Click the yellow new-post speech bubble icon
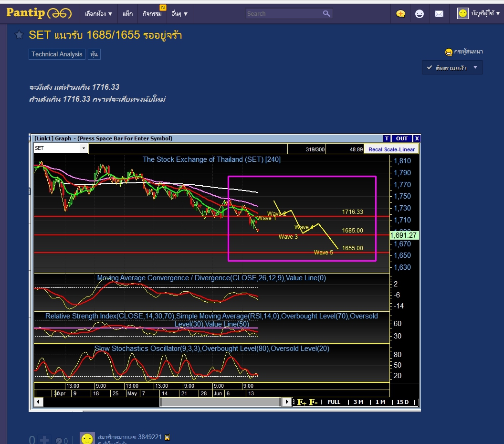This screenshot has width=504, height=444. pos(400,14)
